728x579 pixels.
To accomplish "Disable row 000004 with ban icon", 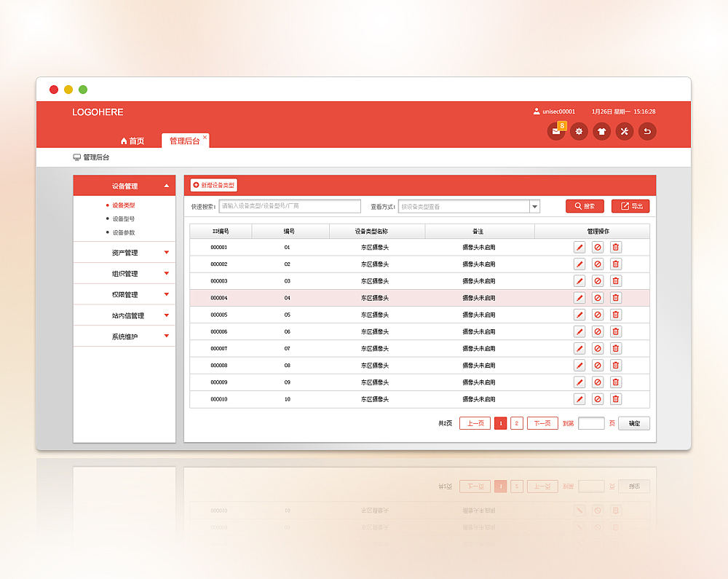I will tap(598, 298).
